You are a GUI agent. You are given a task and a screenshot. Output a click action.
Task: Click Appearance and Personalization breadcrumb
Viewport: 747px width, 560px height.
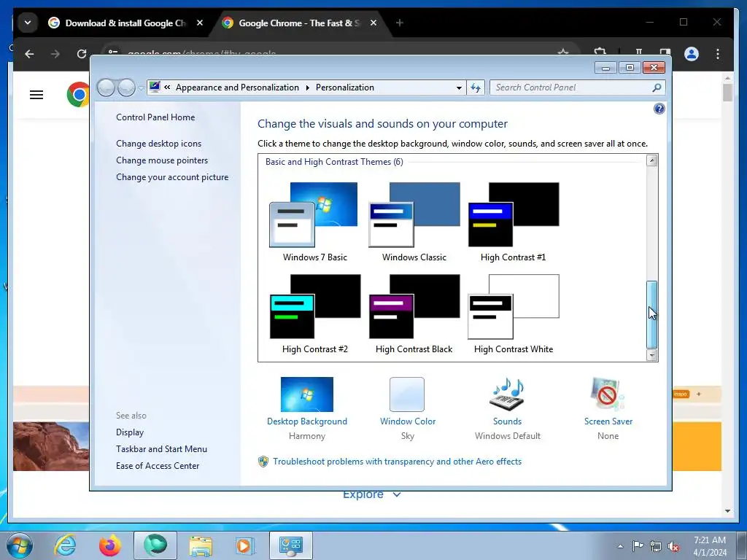237,87
